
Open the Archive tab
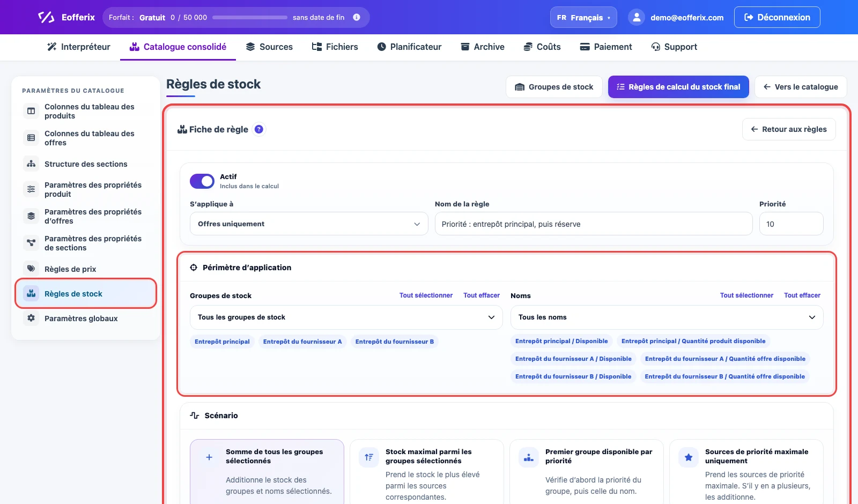click(483, 47)
